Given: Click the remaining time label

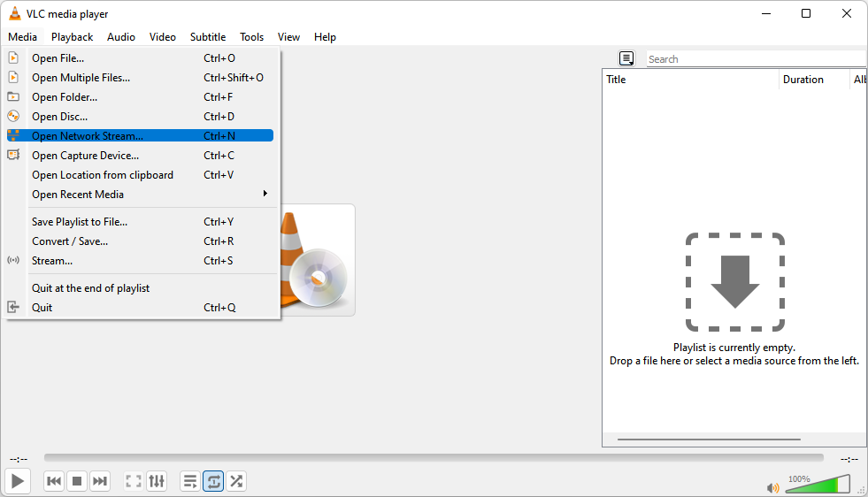Looking at the screenshot, I should (x=849, y=459).
